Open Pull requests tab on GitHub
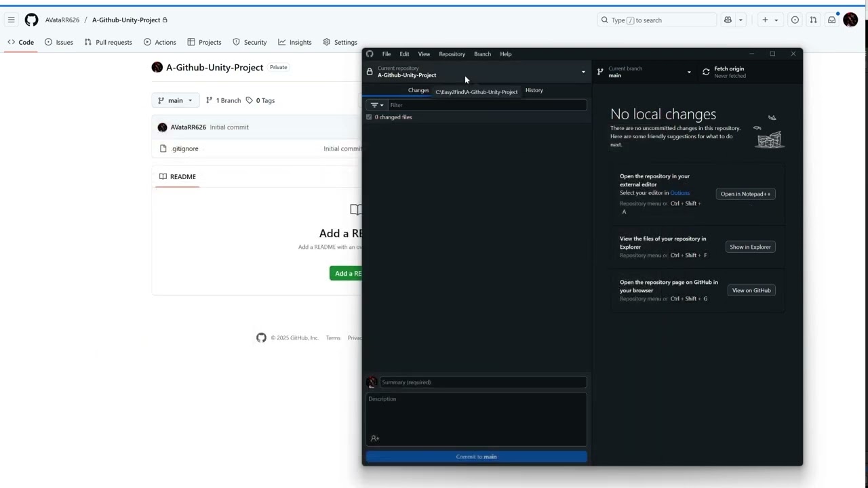Image resolution: width=868 pixels, height=488 pixels. tap(108, 42)
